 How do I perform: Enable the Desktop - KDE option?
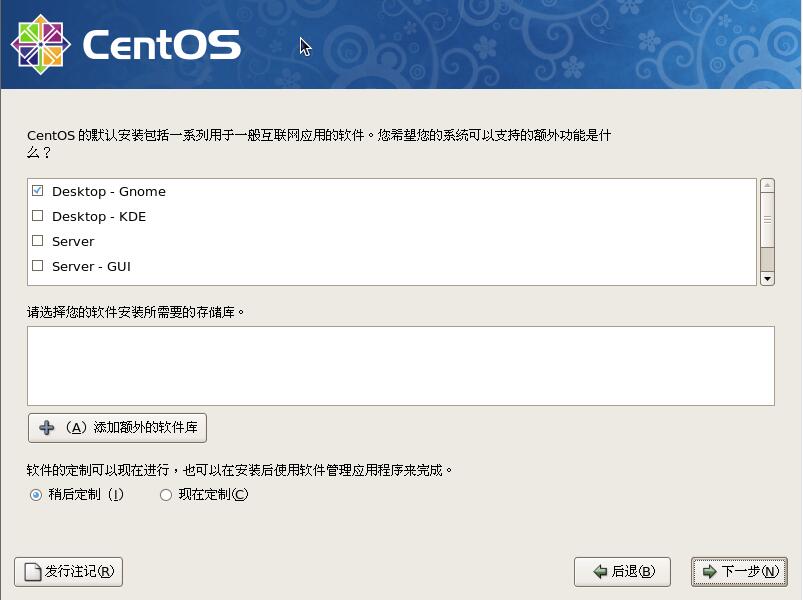37,215
